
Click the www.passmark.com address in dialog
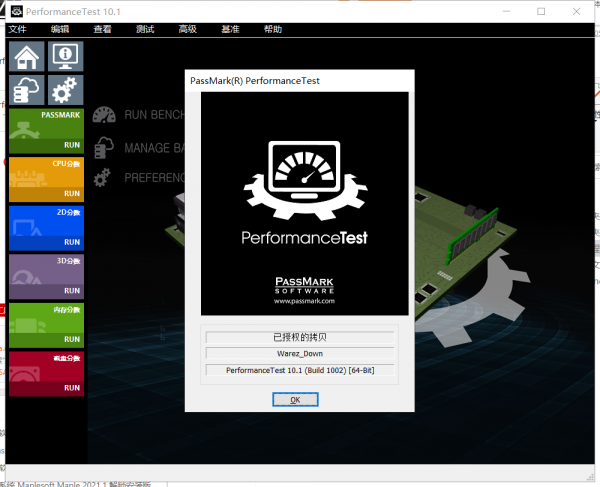tap(304, 301)
